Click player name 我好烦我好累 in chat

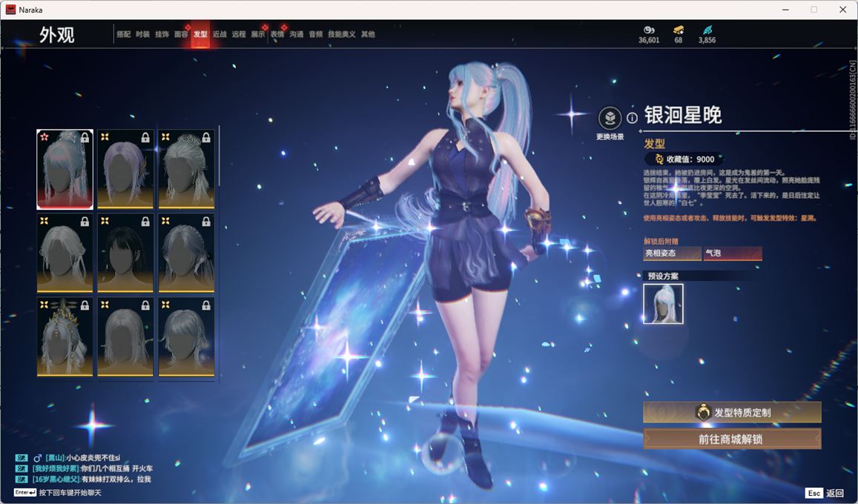[x=56, y=468]
